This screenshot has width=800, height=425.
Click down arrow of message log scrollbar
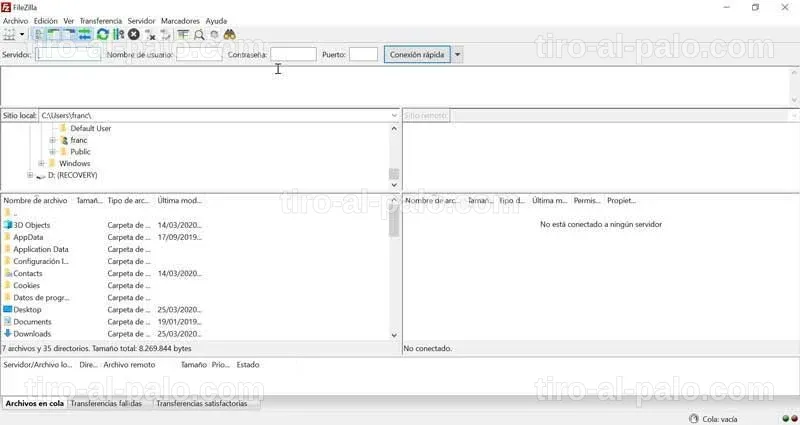(x=794, y=100)
